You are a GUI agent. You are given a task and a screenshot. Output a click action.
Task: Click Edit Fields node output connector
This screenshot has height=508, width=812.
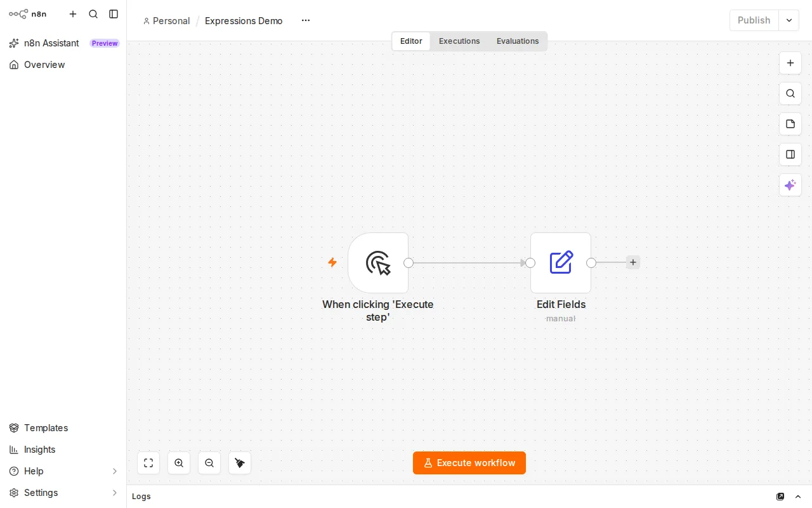[591, 263]
